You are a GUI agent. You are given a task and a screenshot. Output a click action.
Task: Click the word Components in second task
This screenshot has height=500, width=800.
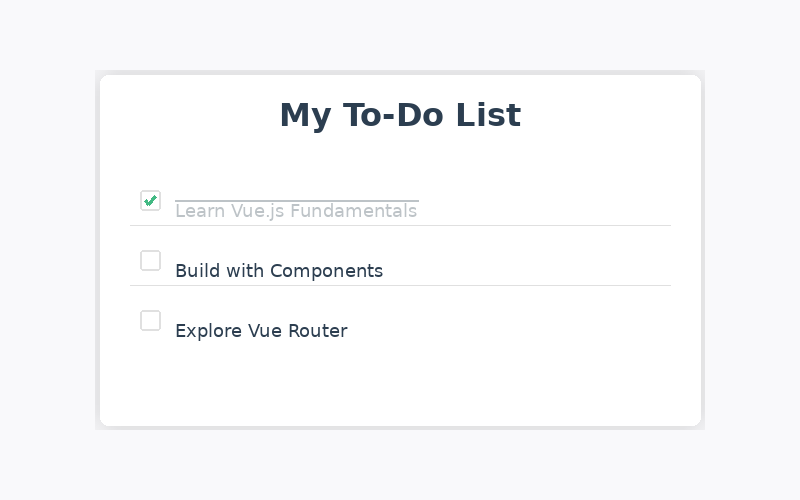327,271
